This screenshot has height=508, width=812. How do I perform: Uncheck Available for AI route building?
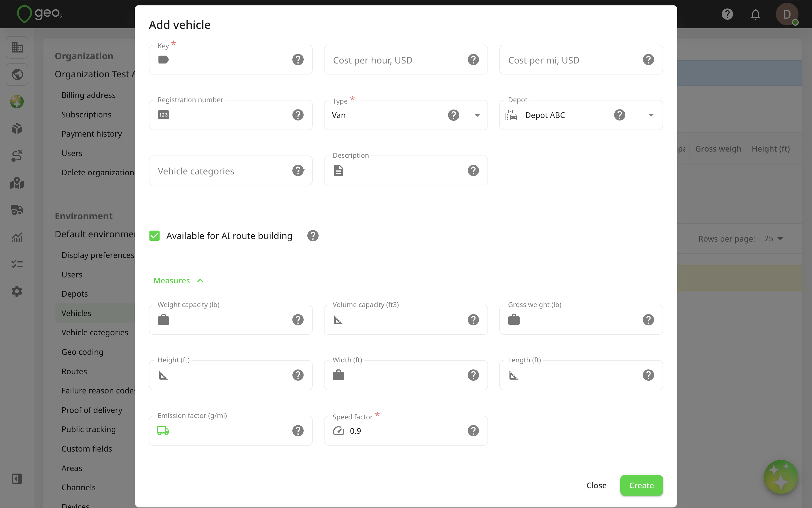coord(154,236)
